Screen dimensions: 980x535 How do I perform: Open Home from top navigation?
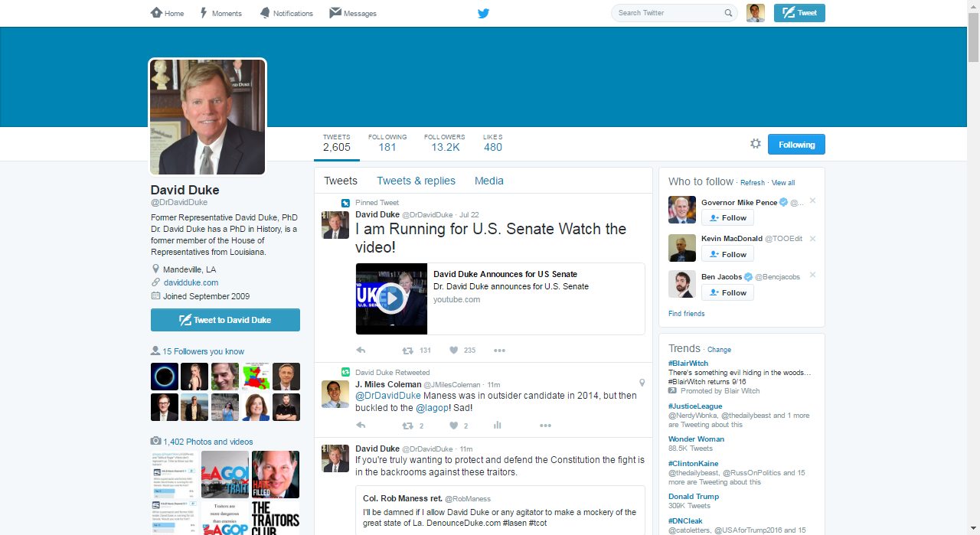(x=168, y=13)
